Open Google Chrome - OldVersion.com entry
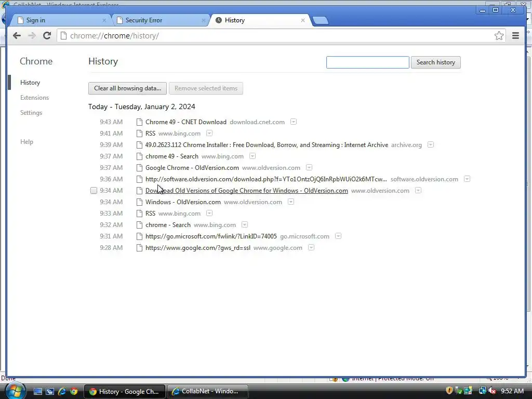The width and height of the screenshot is (532, 399). click(x=192, y=168)
